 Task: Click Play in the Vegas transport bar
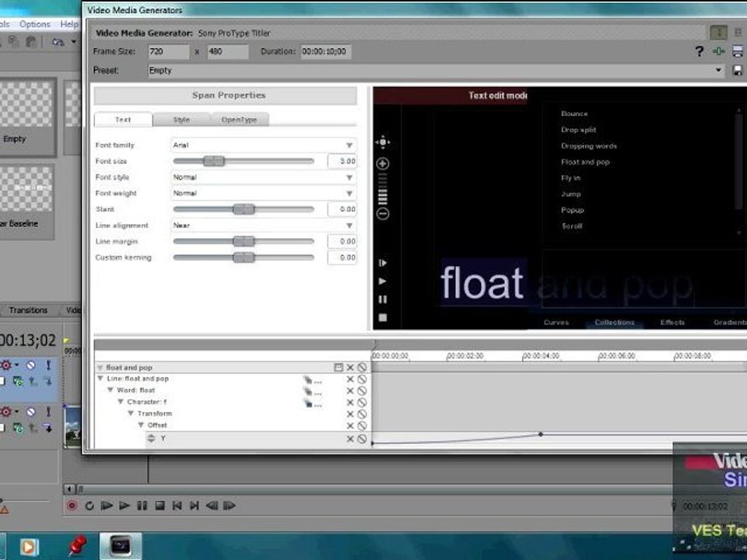coord(124,506)
